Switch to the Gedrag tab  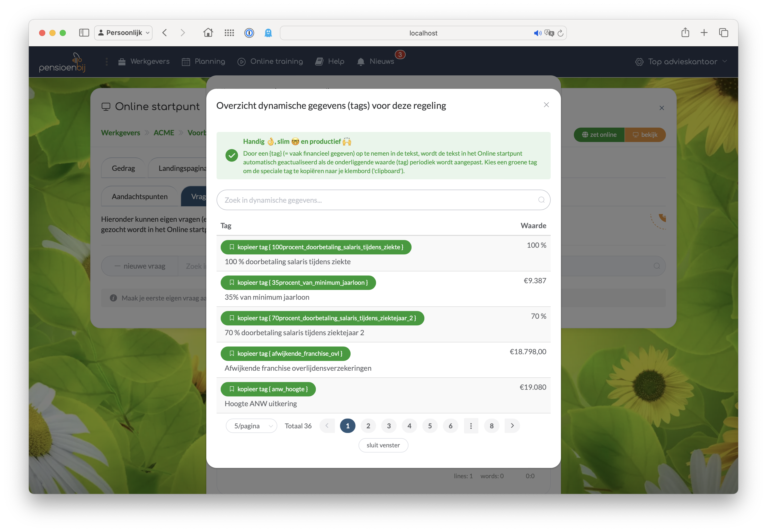pyautogui.click(x=123, y=168)
